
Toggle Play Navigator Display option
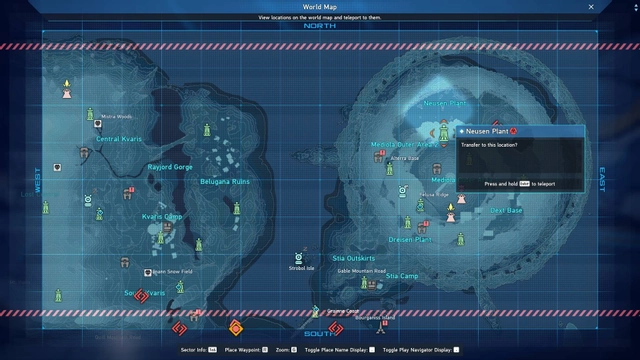tap(421, 350)
